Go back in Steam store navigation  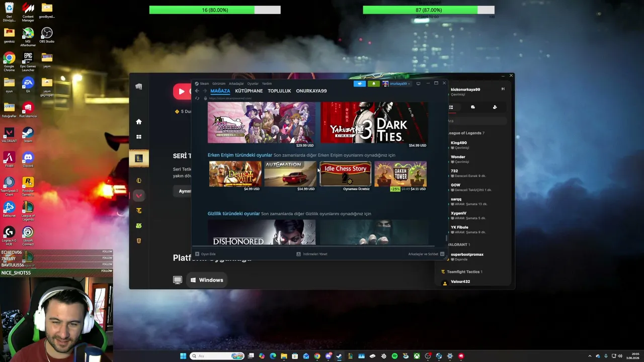(197, 91)
